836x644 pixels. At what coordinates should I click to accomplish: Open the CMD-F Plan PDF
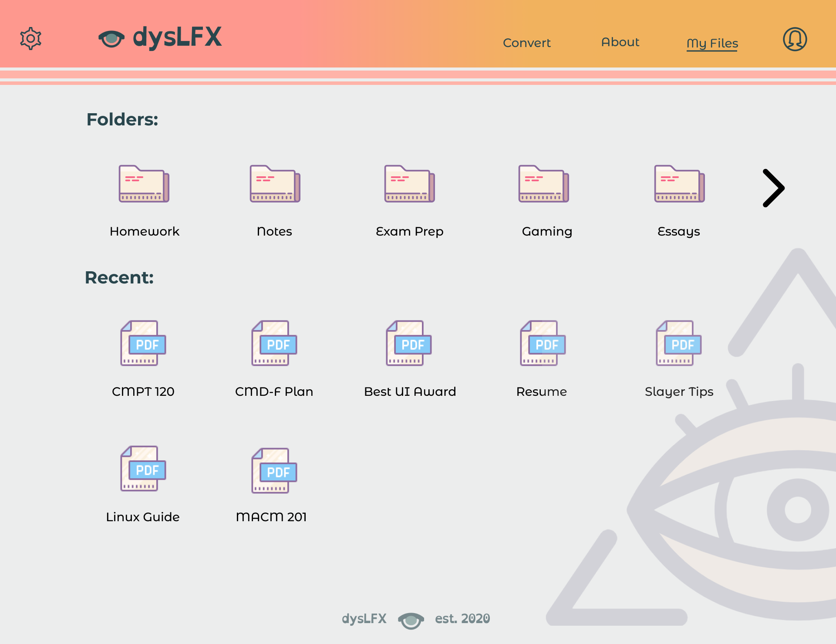[274, 344]
